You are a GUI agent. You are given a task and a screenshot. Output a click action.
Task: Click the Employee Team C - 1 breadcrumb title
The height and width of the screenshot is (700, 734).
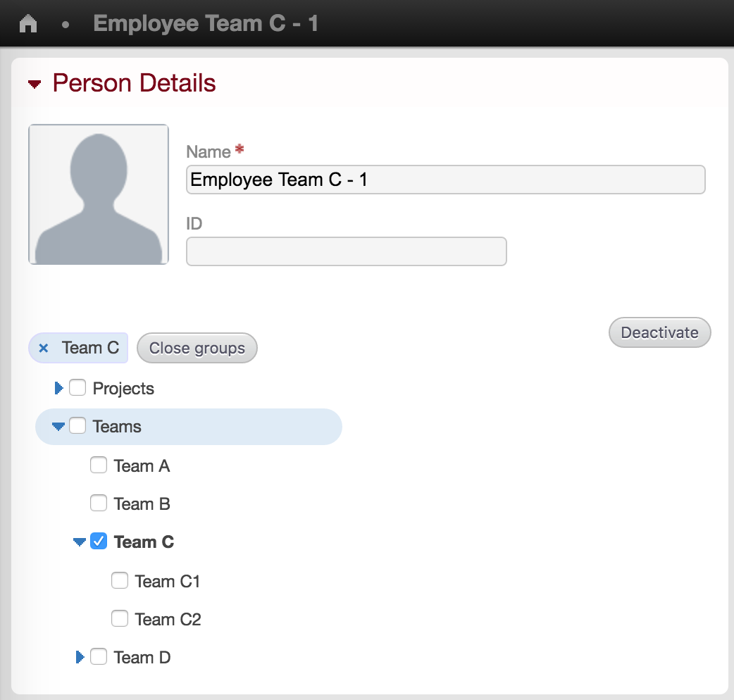[x=206, y=23]
